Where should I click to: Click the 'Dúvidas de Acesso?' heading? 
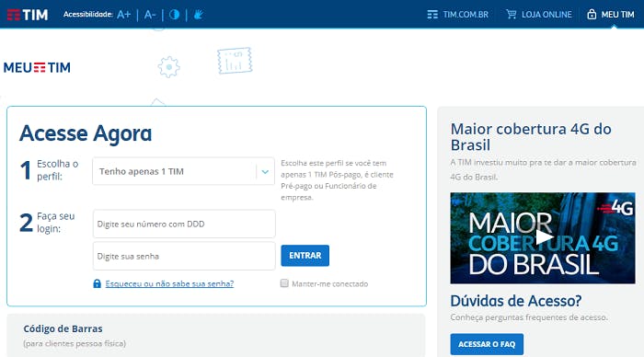(x=516, y=301)
